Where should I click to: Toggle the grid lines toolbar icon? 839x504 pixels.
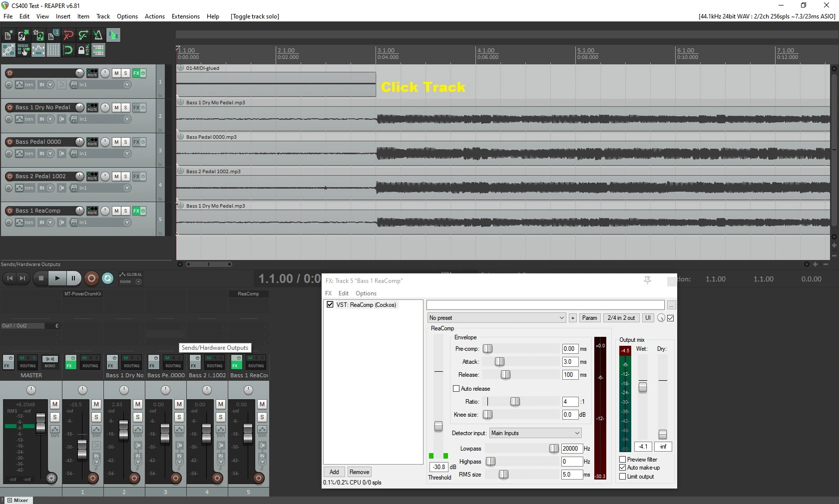[x=53, y=50]
